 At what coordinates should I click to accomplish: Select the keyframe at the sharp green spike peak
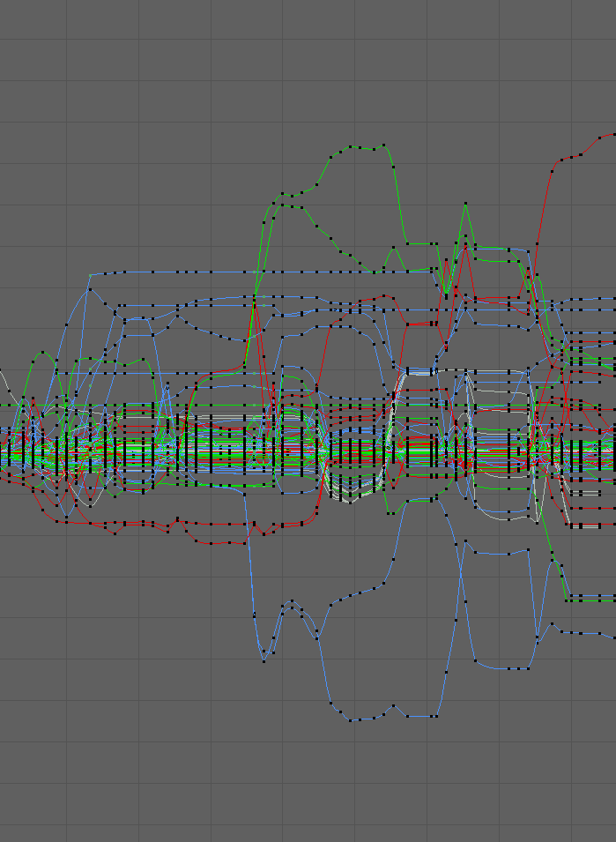(x=465, y=204)
